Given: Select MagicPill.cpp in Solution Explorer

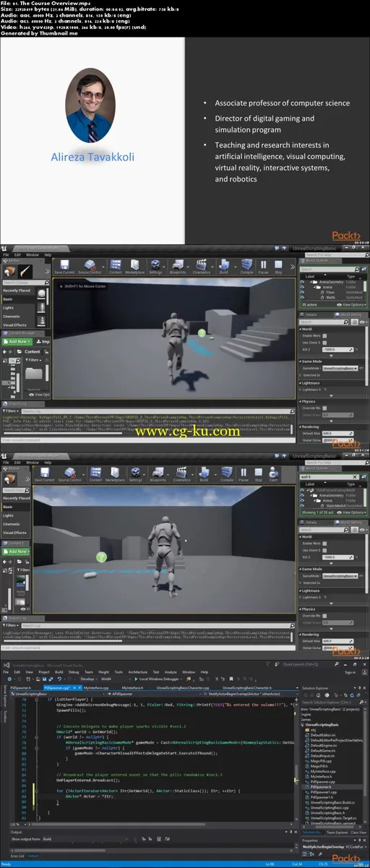Looking at the screenshot, I should coord(319,760).
